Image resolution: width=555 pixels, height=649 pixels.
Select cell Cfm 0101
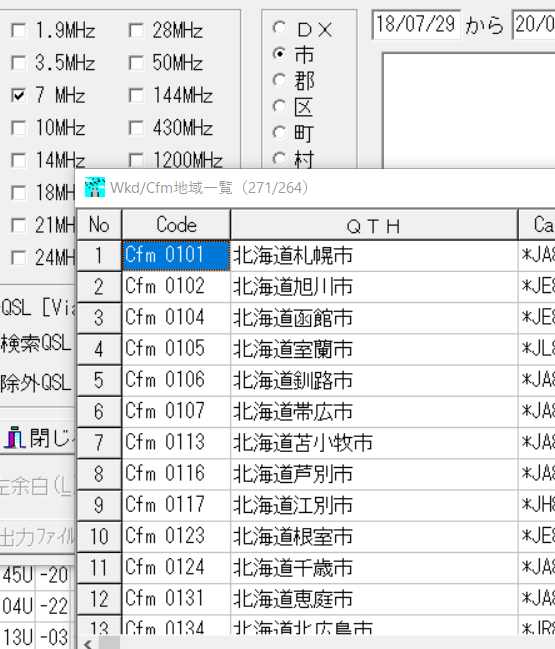point(176,255)
